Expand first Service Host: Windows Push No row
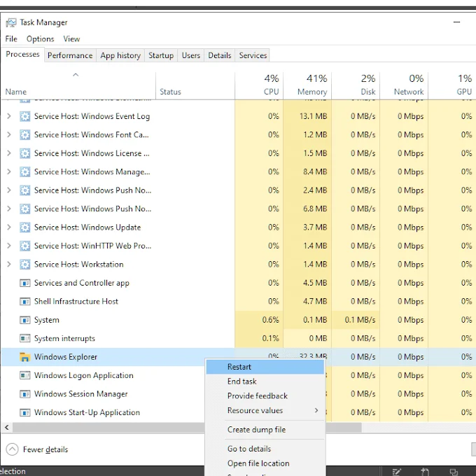The image size is (476, 476). click(x=9, y=190)
